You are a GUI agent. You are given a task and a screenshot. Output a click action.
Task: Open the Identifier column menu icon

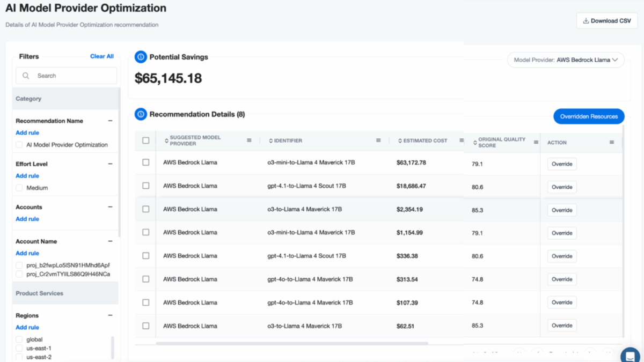pos(378,141)
